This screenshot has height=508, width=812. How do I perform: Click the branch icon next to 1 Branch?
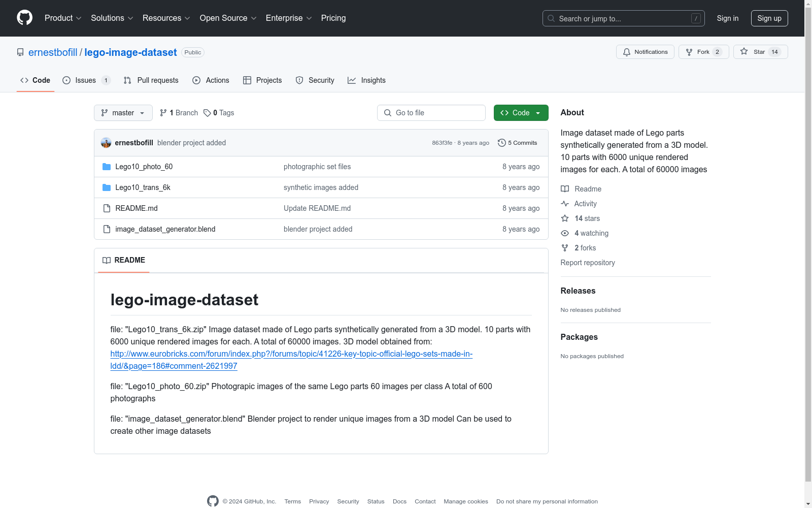tap(163, 113)
